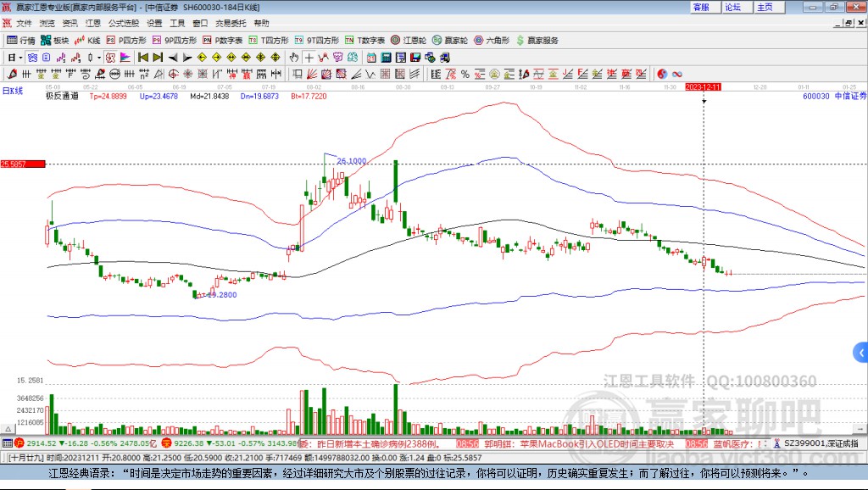The image size is (868, 490).
Task: Open the 板块 sector view
Action: pos(55,41)
